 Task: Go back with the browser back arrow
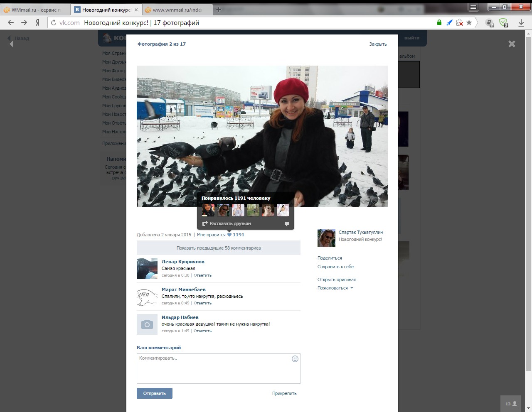11,22
